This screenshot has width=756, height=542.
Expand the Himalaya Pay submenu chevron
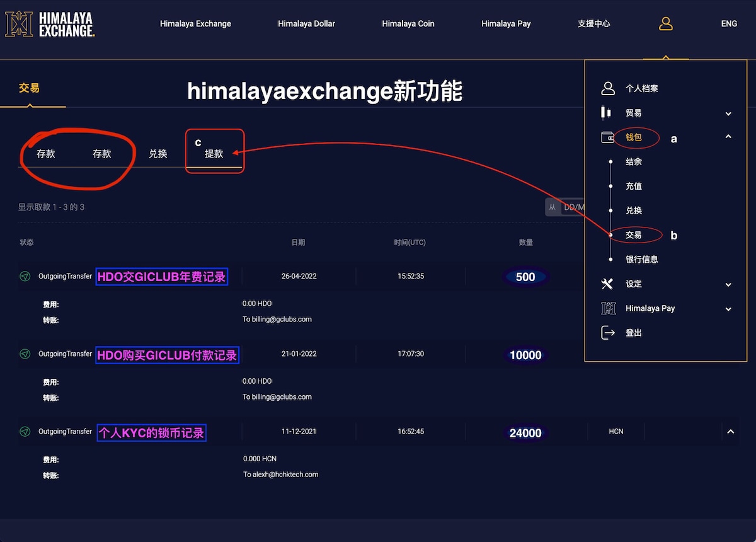[728, 309]
